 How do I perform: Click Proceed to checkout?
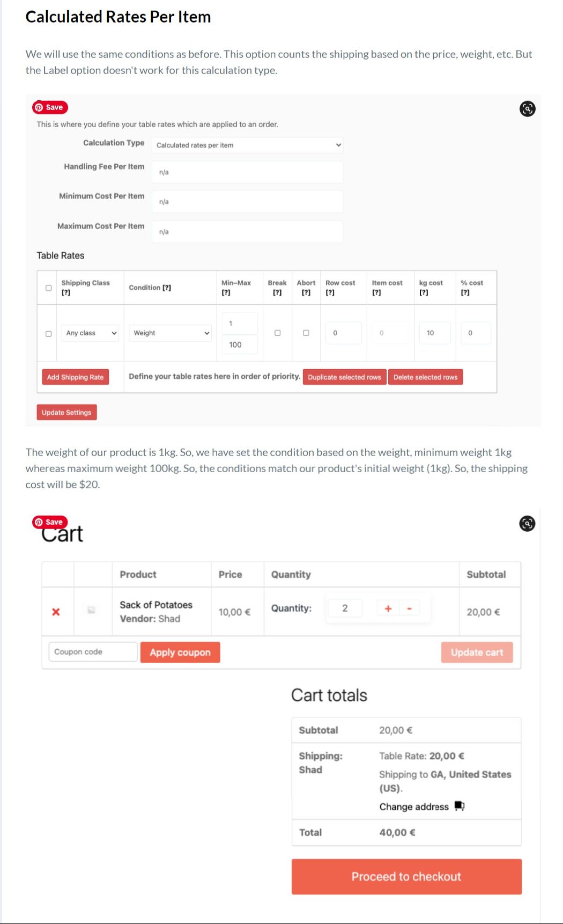pos(406,876)
